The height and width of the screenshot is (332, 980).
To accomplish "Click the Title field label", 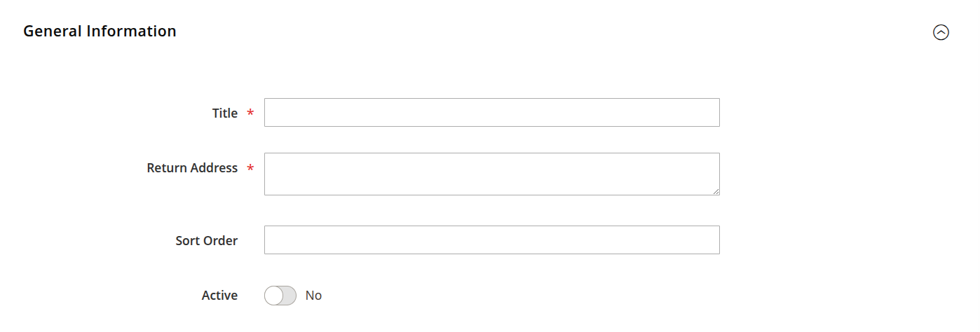I will point(225,113).
